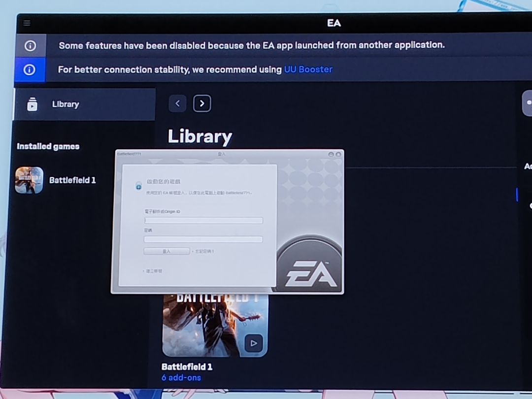Click the Battlefield 1 cover art tile
The height and width of the screenshot is (399, 532).
(215, 325)
